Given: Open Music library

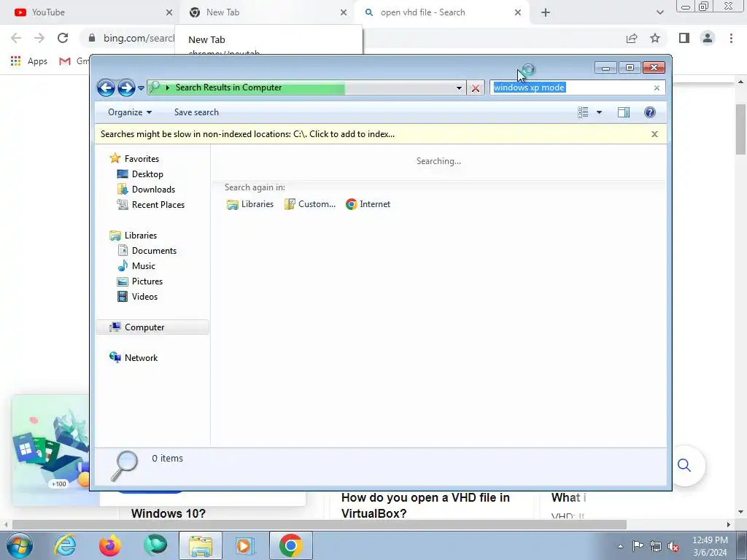Looking at the screenshot, I should click(136, 266).
